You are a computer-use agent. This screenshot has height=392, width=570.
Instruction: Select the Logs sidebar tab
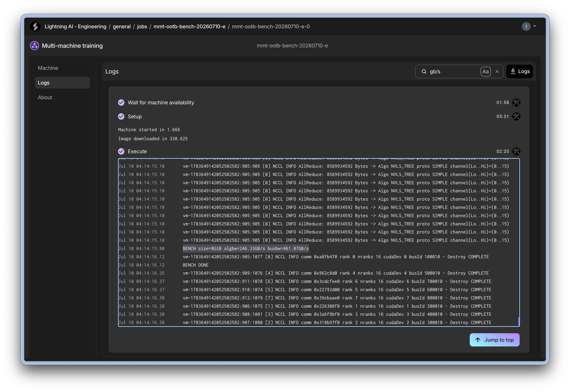(x=62, y=83)
